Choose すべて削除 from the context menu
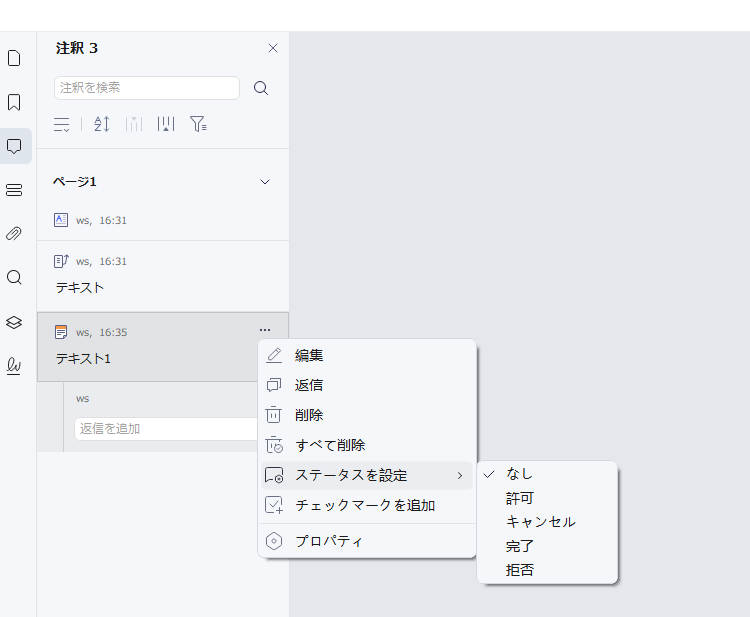This screenshot has height=617, width=750. [x=367, y=445]
